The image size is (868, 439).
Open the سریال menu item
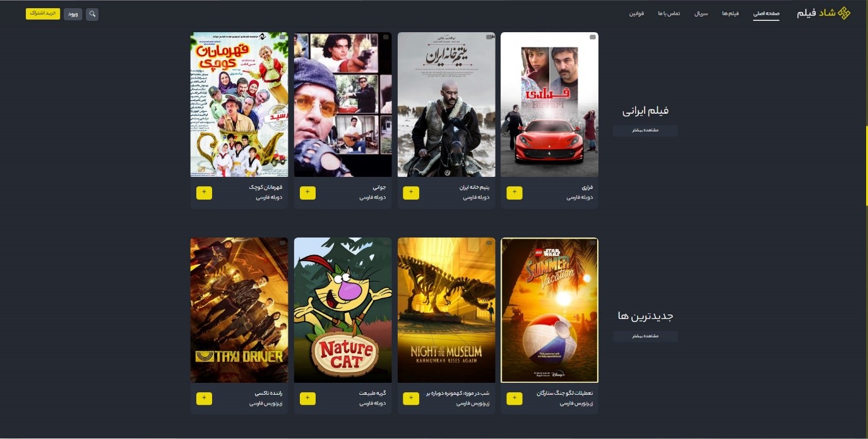click(701, 13)
